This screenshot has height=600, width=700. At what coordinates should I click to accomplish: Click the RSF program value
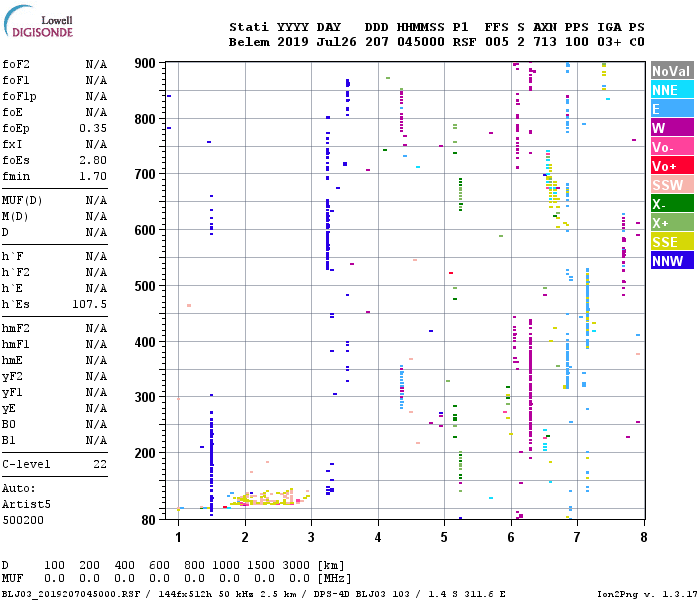coord(464,42)
